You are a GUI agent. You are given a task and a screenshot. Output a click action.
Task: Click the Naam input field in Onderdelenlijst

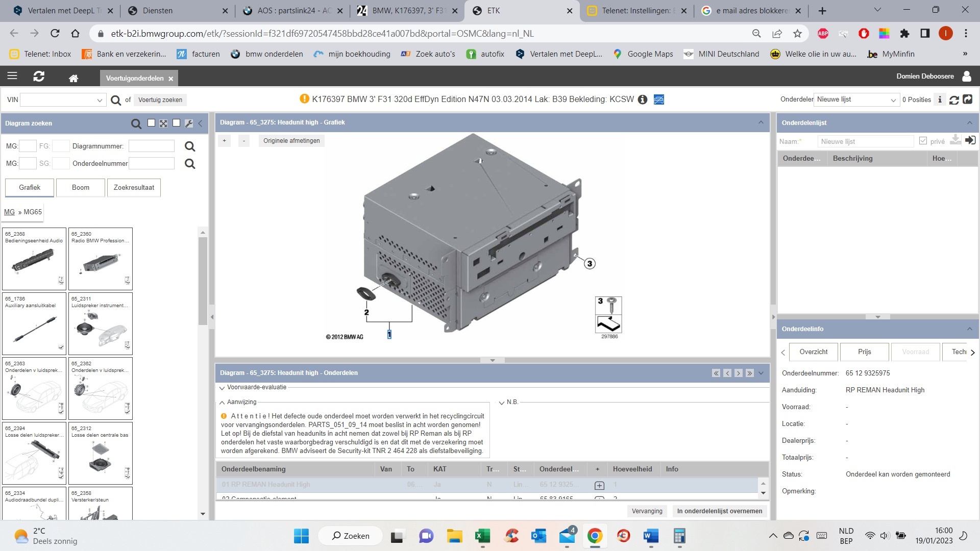tap(865, 142)
